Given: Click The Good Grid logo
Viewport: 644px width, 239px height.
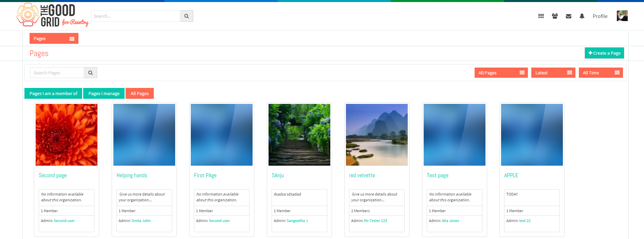Looking at the screenshot, I should click(53, 15).
